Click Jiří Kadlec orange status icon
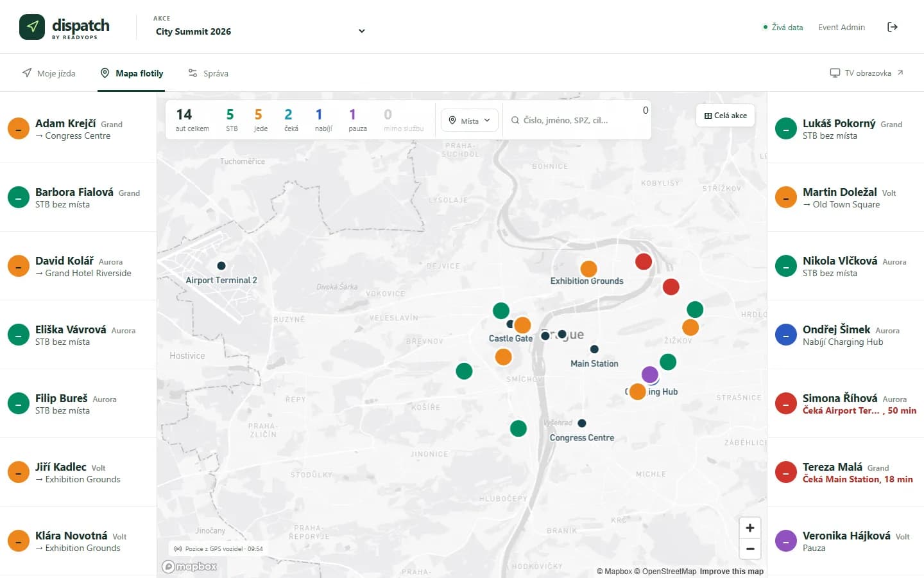The width and height of the screenshot is (924, 578). click(x=18, y=472)
